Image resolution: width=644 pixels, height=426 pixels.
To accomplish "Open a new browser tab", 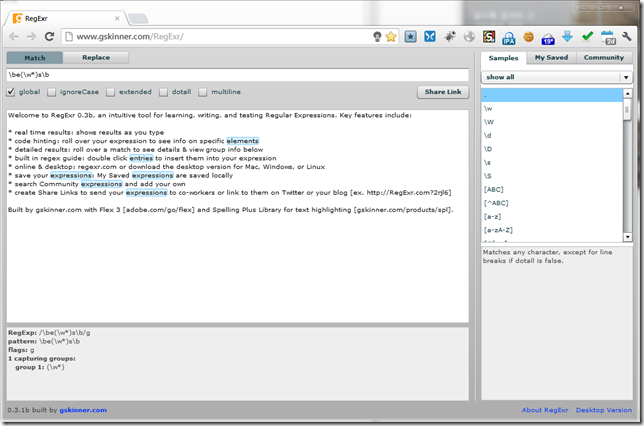I will click(138, 18).
